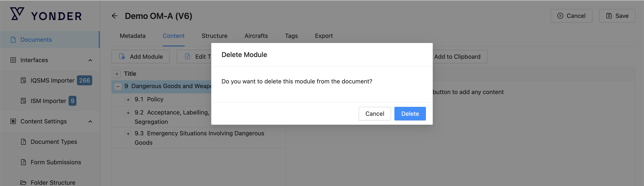644x186 pixels.
Task: Open the Structure tab
Action: 214,36
